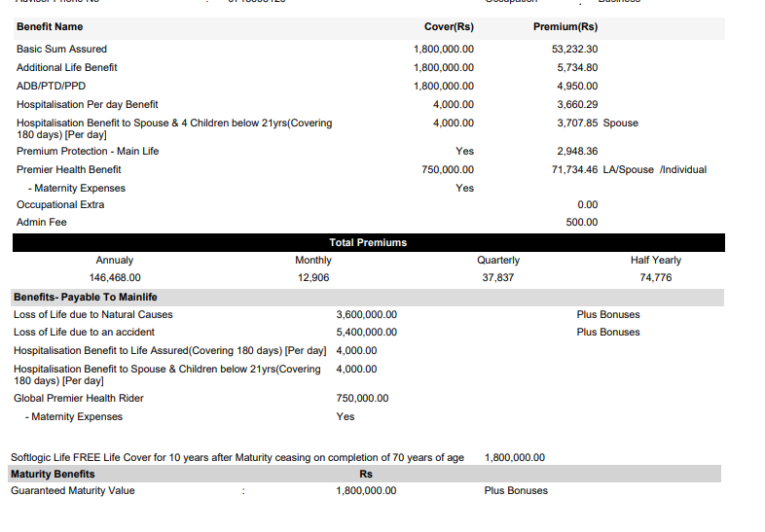Screen dimensions: 765x532
Task: Select the Global Premier Health Rider label
Action: (79, 399)
